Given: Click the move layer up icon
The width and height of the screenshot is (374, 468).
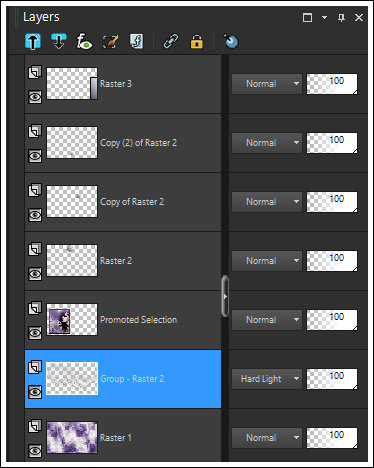Looking at the screenshot, I should point(33,42).
